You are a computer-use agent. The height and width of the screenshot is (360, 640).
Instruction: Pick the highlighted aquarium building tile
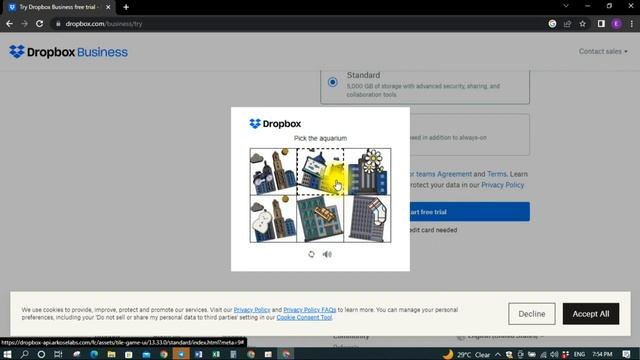320,171
